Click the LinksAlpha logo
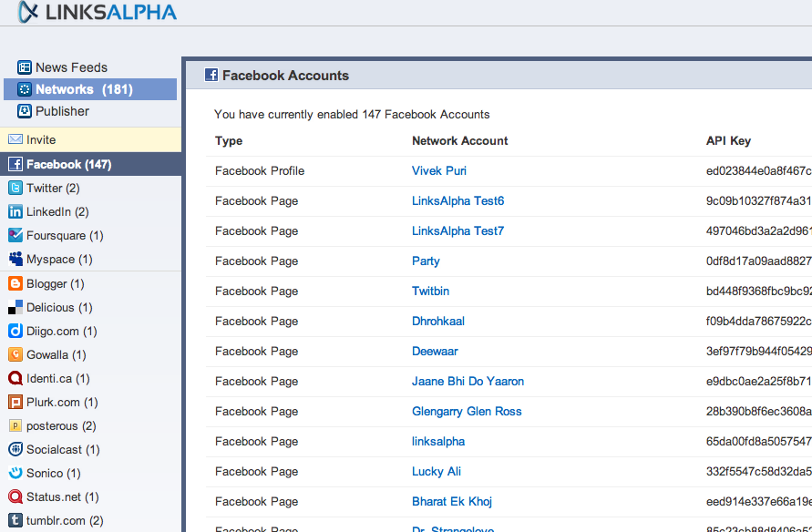This screenshot has height=532, width=812. pyautogui.click(x=97, y=12)
